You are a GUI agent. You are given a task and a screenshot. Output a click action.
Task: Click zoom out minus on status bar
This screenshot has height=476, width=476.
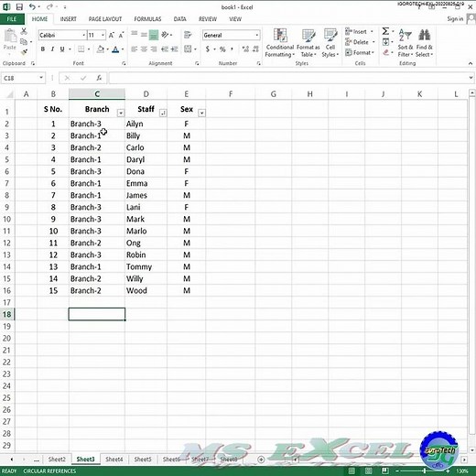click(x=397, y=471)
